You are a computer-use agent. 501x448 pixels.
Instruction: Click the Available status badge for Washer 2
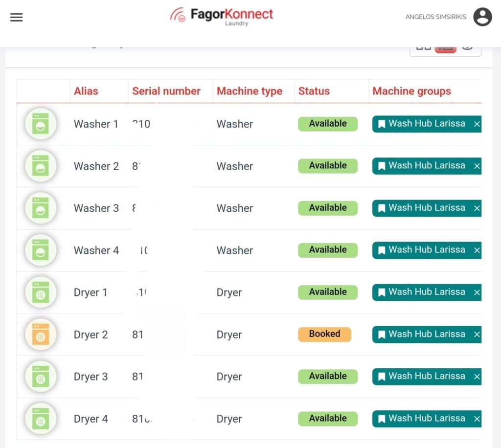(328, 166)
